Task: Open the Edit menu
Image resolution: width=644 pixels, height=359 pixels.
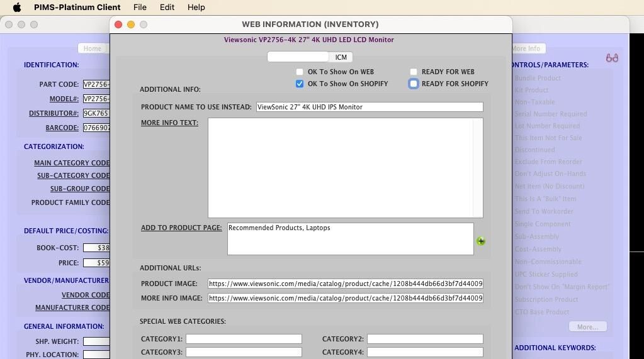Action: 167,8
